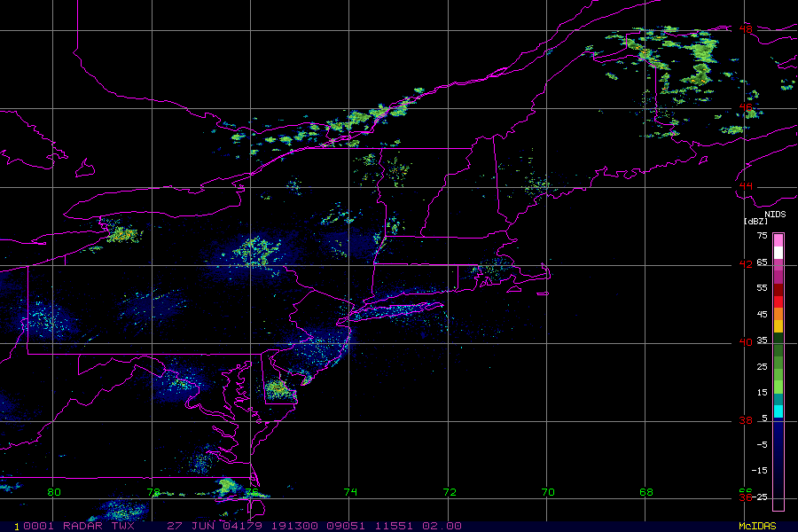Click the 75 dBZ scale value
The height and width of the screenshot is (532, 798).
(762, 236)
